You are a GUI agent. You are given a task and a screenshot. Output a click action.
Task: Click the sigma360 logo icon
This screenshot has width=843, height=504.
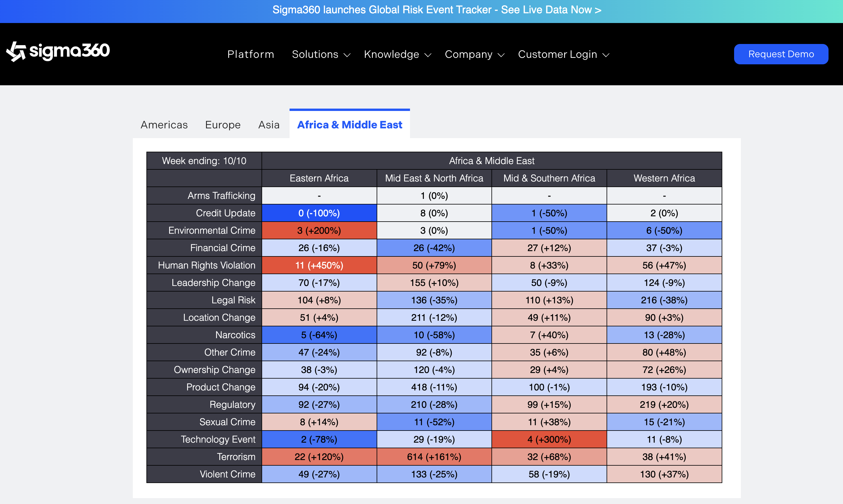16,52
